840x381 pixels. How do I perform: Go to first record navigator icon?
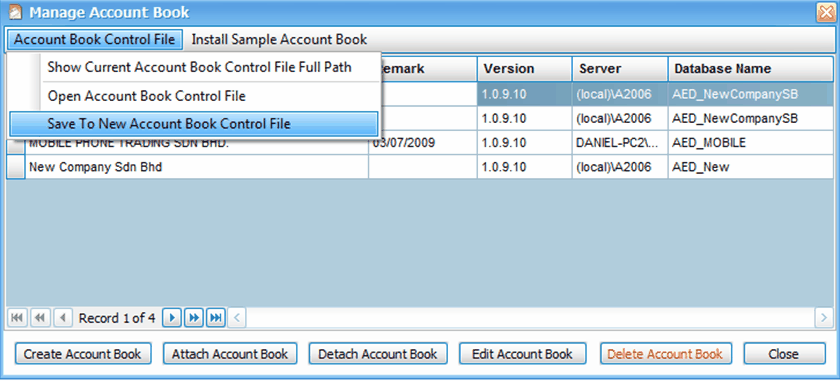(x=17, y=318)
